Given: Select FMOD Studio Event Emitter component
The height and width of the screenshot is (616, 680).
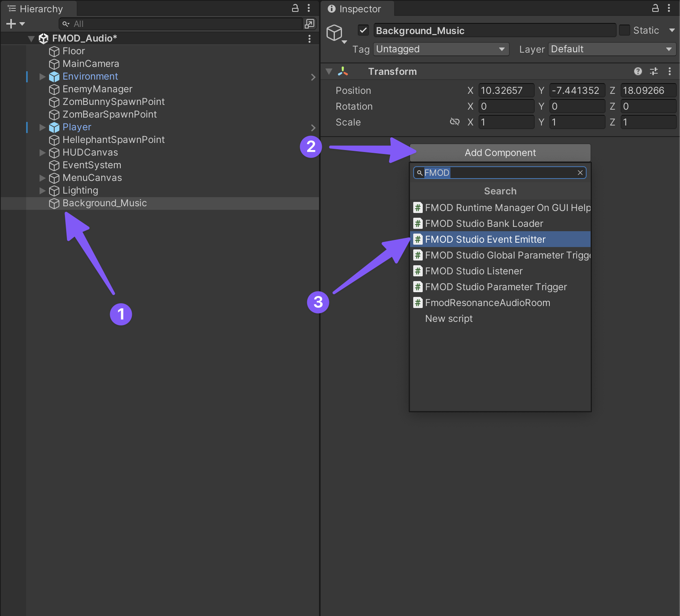Looking at the screenshot, I should (x=485, y=240).
